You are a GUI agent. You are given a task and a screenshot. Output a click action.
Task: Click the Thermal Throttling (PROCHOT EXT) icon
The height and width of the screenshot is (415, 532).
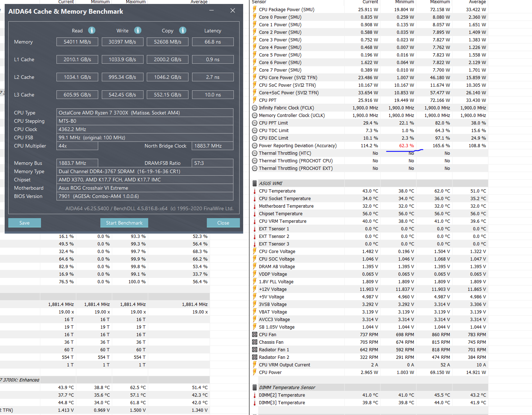pos(255,168)
